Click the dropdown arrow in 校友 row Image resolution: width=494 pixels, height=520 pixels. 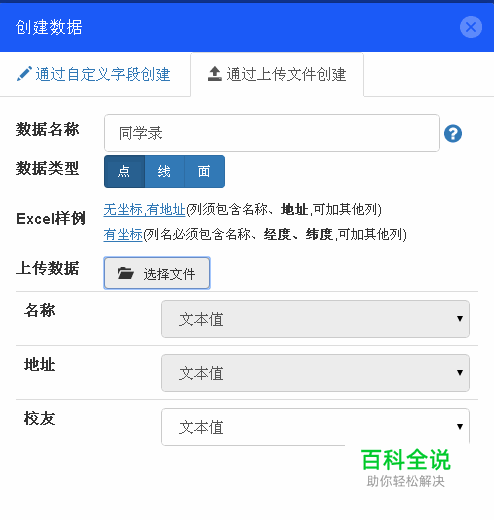pyautogui.click(x=460, y=426)
